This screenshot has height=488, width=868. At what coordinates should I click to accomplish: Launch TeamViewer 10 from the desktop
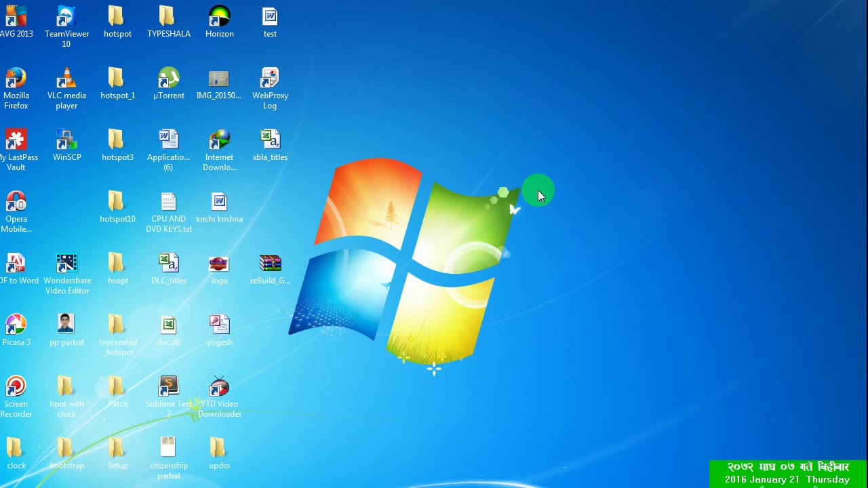[66, 26]
